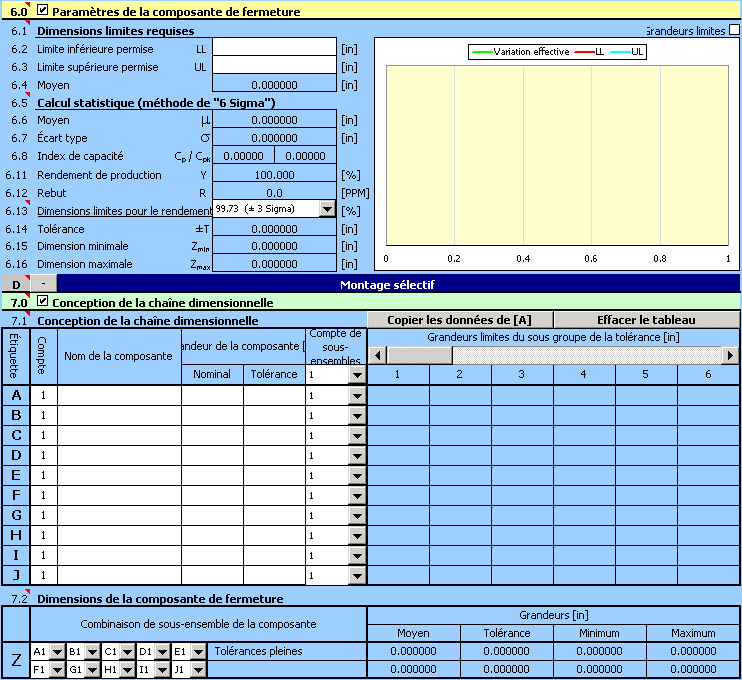Click the tolerance subgroup scrollbar thumb
The height and width of the screenshot is (680, 742).
click(419, 355)
